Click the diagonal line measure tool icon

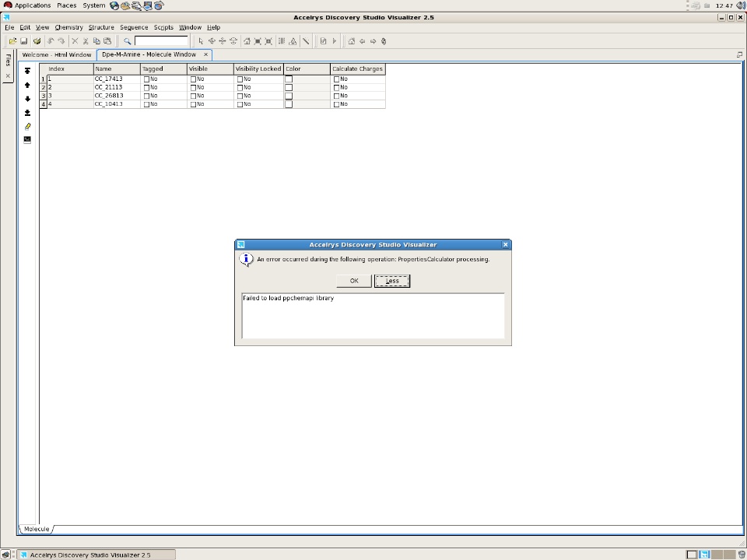pos(306,41)
